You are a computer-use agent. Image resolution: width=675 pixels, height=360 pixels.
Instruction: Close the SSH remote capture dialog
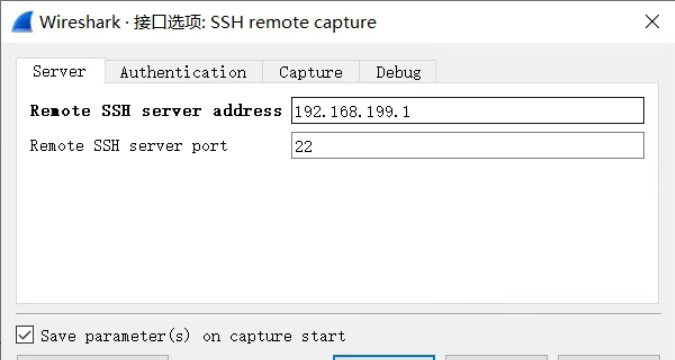click(x=652, y=22)
